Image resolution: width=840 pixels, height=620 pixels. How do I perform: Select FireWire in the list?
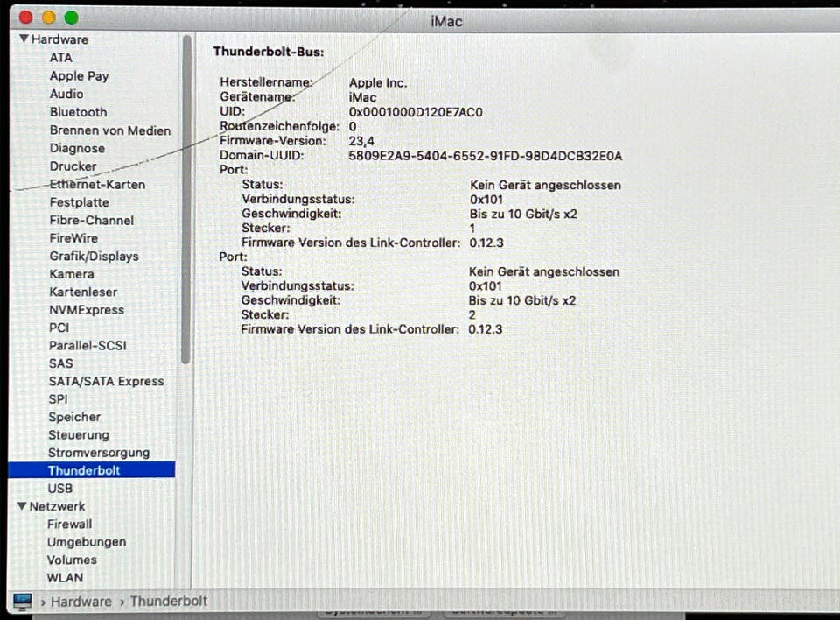[x=73, y=238]
